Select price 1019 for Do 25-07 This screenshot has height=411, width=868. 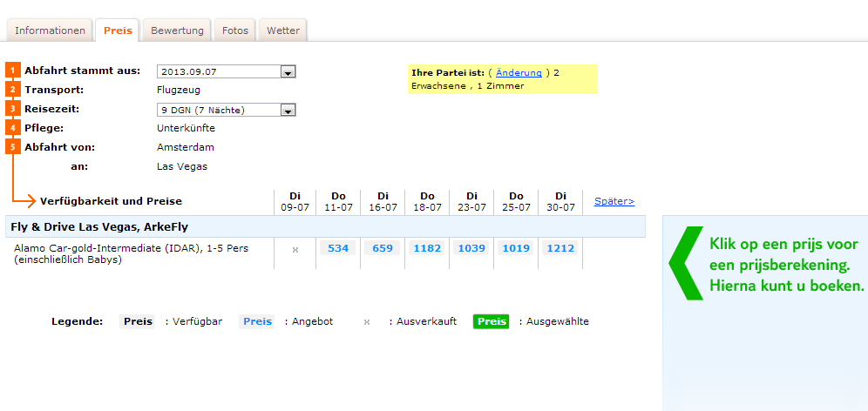pos(516,249)
